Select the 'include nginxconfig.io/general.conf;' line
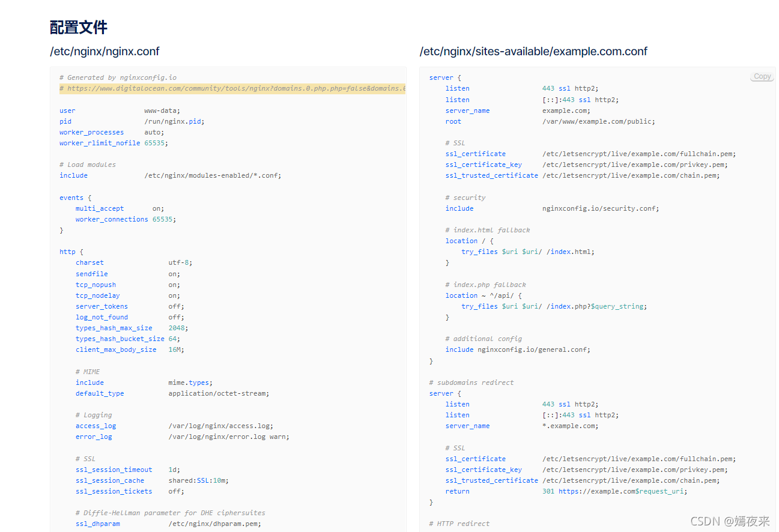This screenshot has height=532, width=779. pos(518,349)
